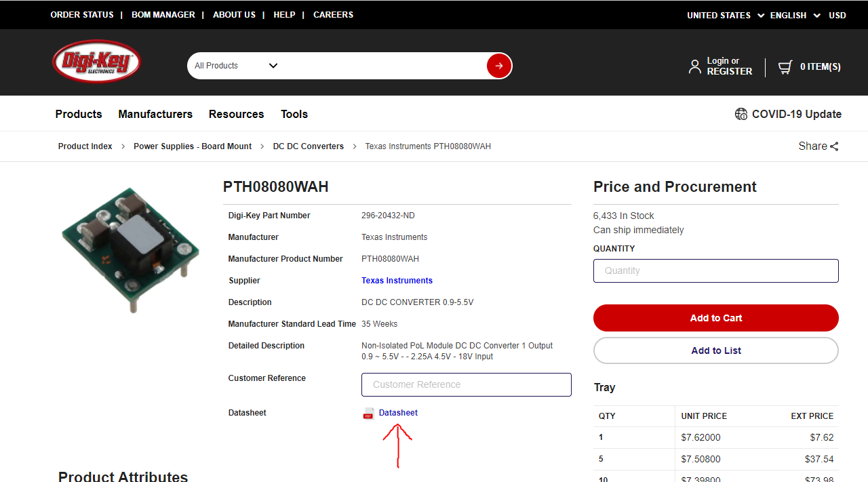Click the Add to Cart button
The image size is (868, 482).
[716, 318]
